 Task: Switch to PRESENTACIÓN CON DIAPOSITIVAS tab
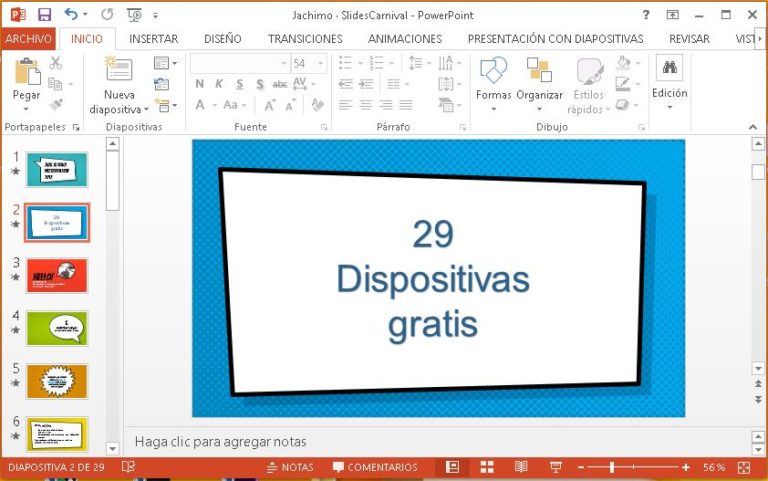(555, 39)
